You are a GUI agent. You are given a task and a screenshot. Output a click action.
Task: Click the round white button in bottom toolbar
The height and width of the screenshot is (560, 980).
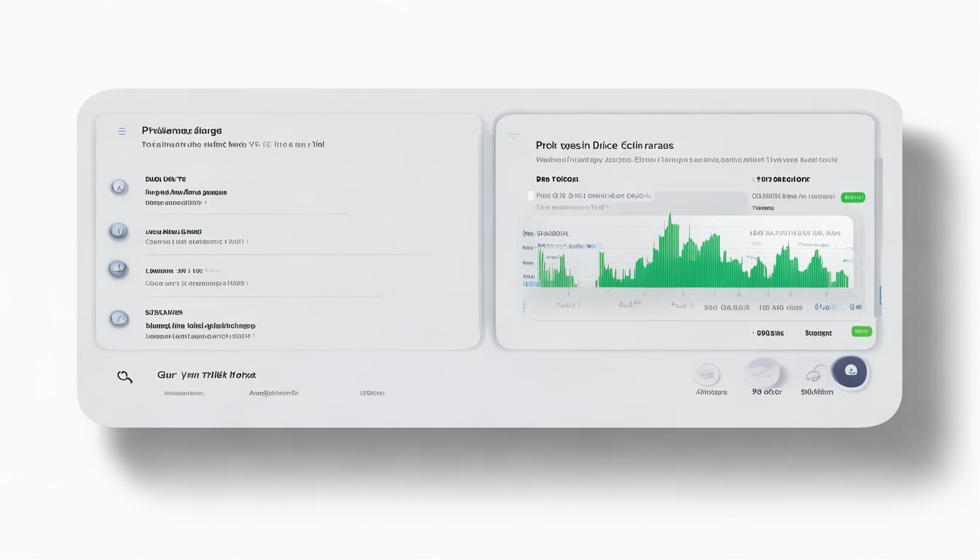[x=763, y=373]
